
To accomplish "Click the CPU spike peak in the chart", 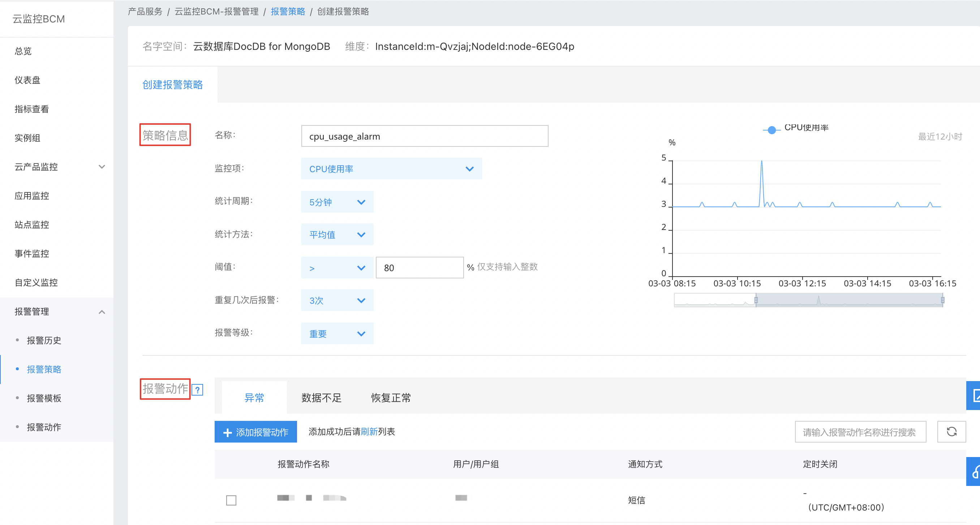I will point(761,161).
